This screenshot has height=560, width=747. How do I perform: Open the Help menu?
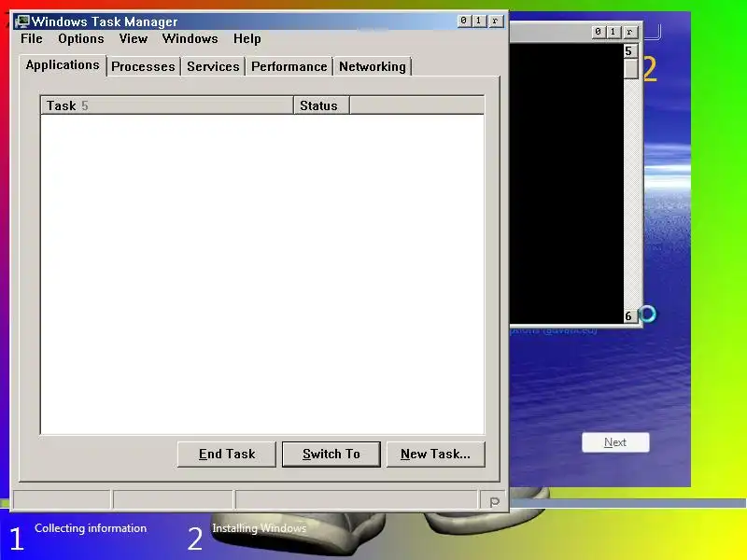[247, 38]
